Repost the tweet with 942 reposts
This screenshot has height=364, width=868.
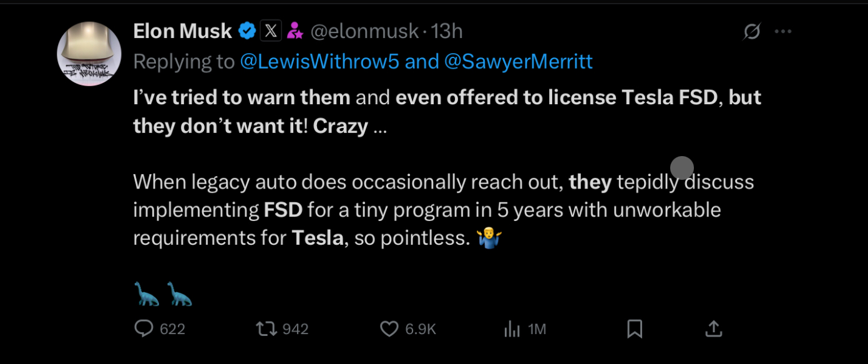[x=266, y=328]
